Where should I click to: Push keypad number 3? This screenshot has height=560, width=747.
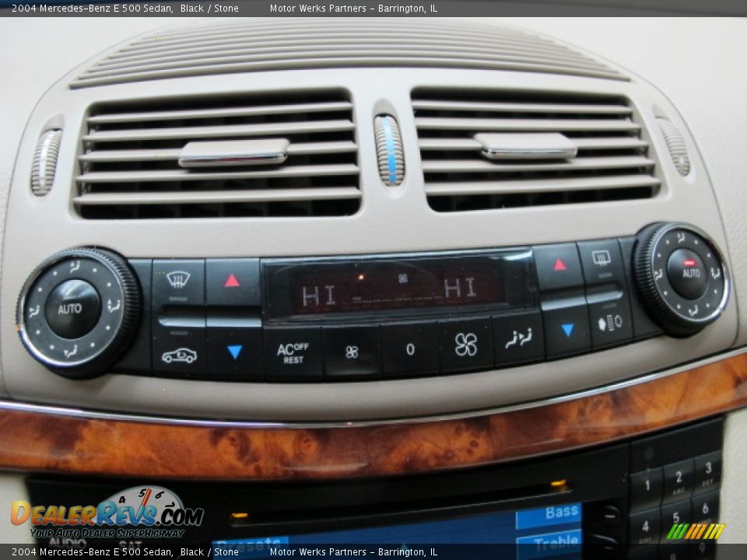tap(707, 470)
